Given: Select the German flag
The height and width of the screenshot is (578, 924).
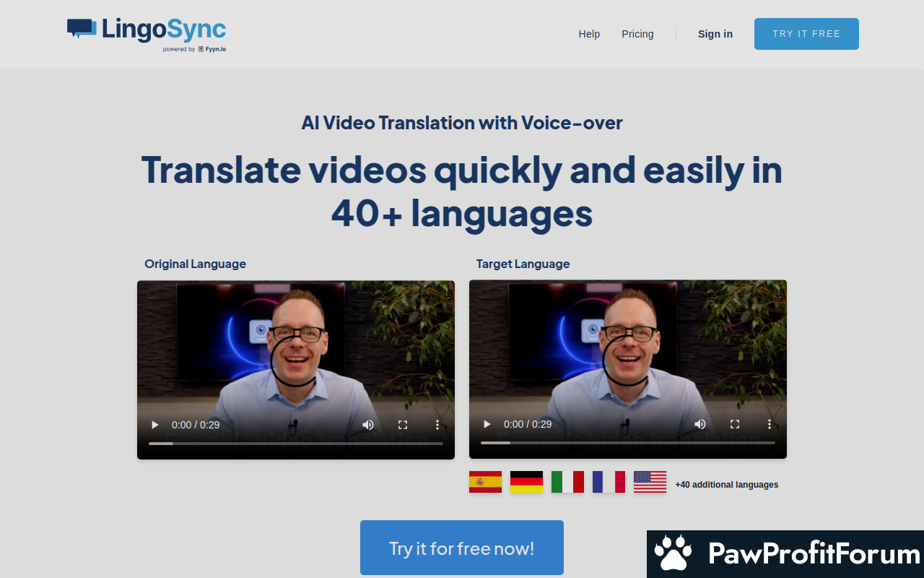Looking at the screenshot, I should click(x=526, y=482).
